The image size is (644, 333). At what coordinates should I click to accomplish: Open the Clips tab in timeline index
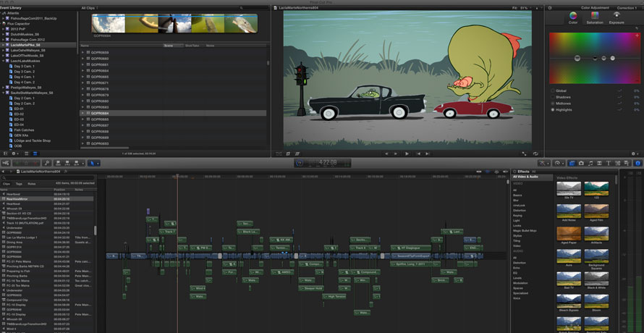click(7, 184)
